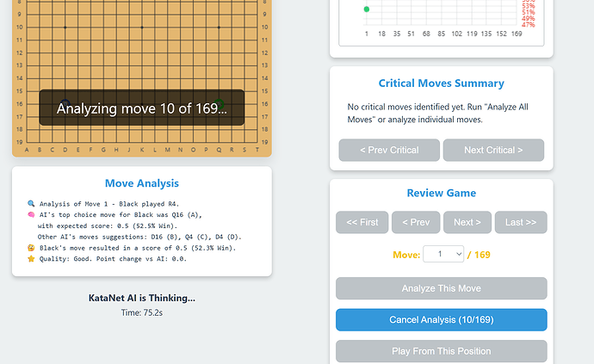Click the star icon next to Quality
Viewport: 594px width, 364px height.
point(31,259)
